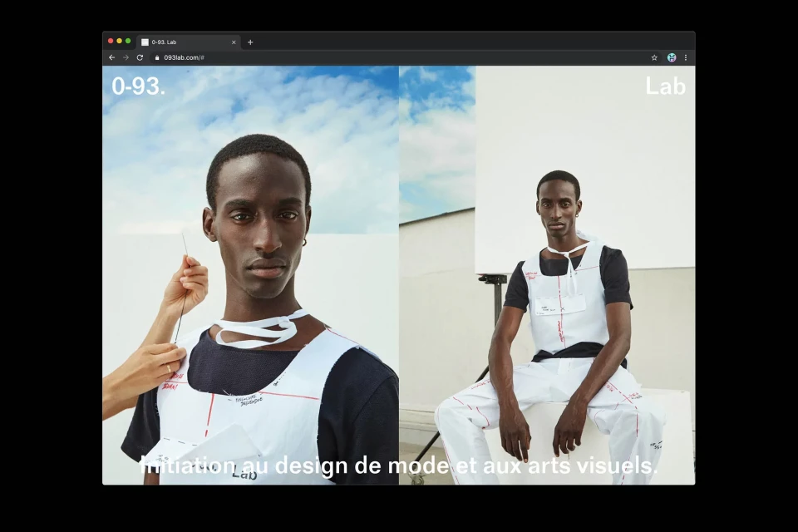Maximize the window with the green button
Image resolution: width=798 pixels, height=532 pixels.
point(128,41)
